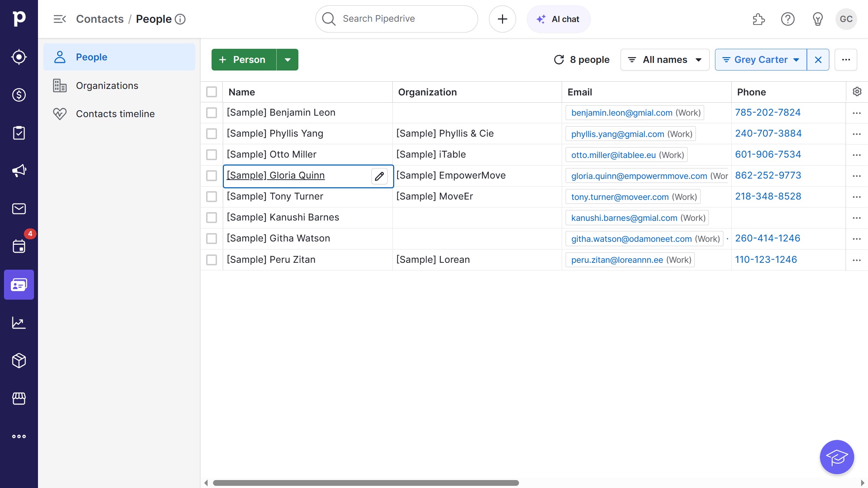
Task: Open the Activities calendar icon with badge
Action: (x=19, y=247)
